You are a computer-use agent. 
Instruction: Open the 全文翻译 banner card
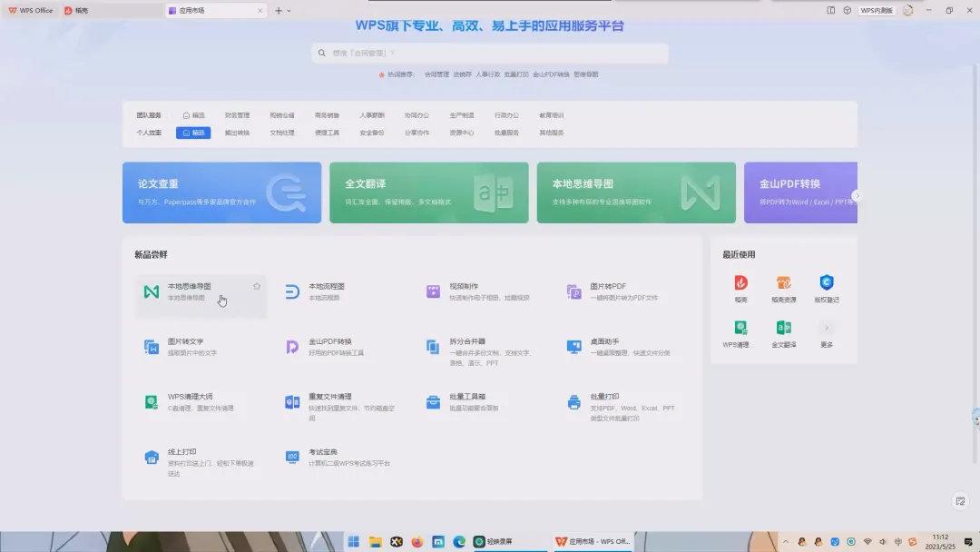pyautogui.click(x=428, y=192)
